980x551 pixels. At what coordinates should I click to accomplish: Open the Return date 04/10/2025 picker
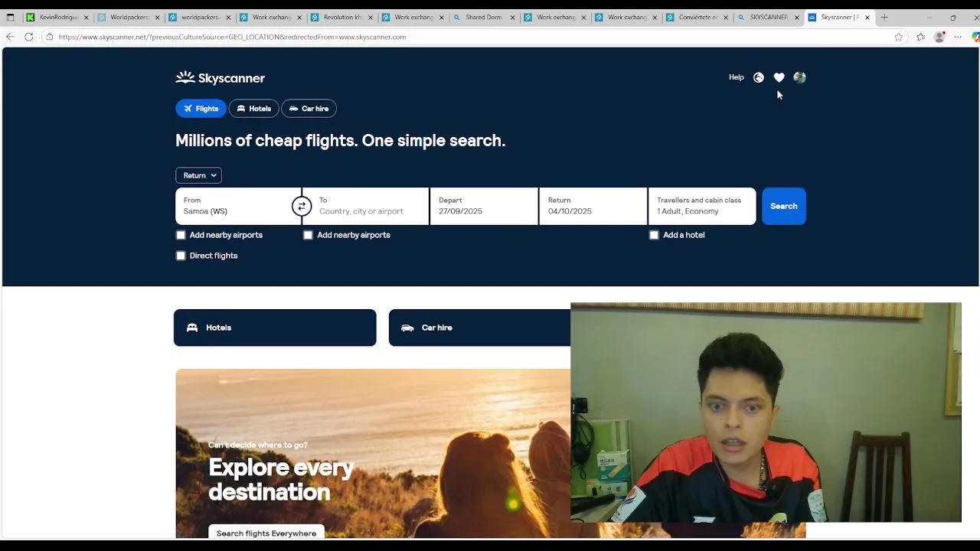pyautogui.click(x=593, y=206)
